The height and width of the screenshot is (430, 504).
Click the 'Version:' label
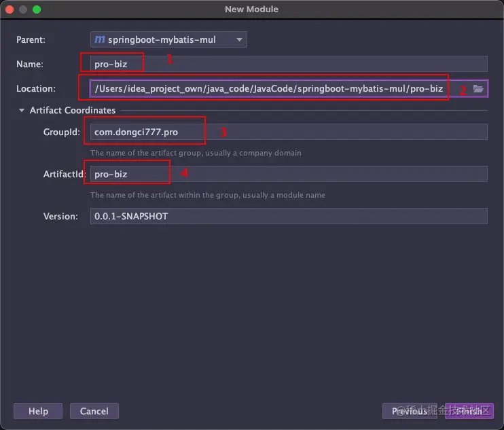coord(60,216)
